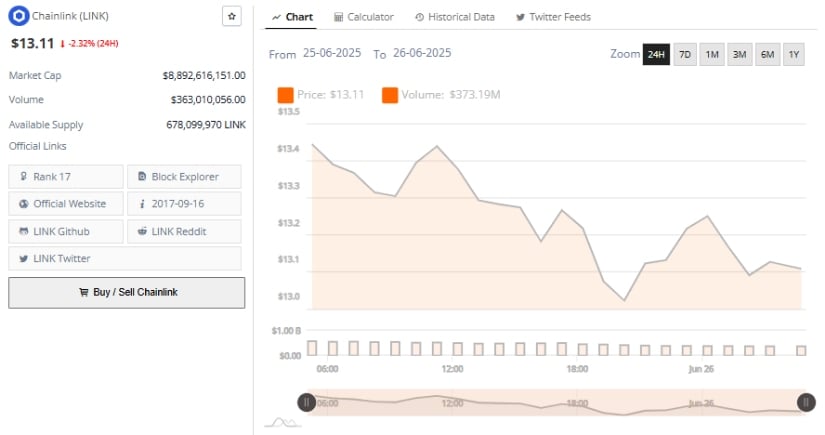Open the LINK Twitter link
This screenshot has height=435, width=825.
(125, 258)
